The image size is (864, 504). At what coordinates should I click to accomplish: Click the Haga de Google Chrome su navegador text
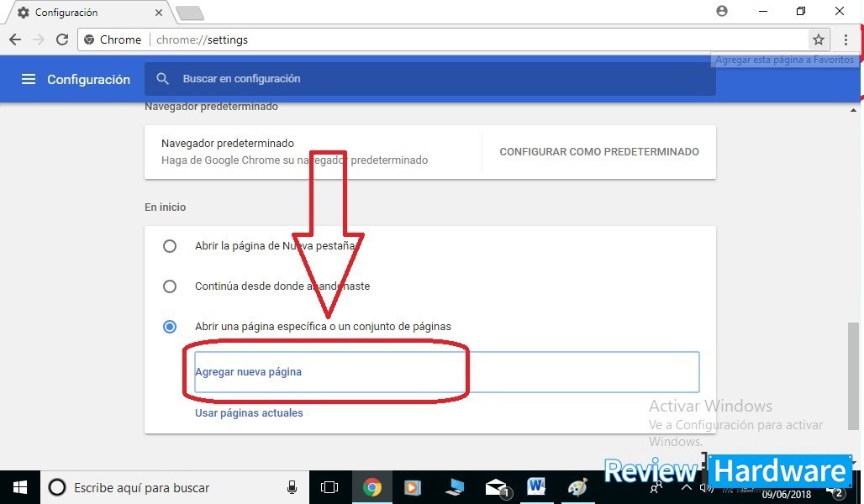click(295, 160)
